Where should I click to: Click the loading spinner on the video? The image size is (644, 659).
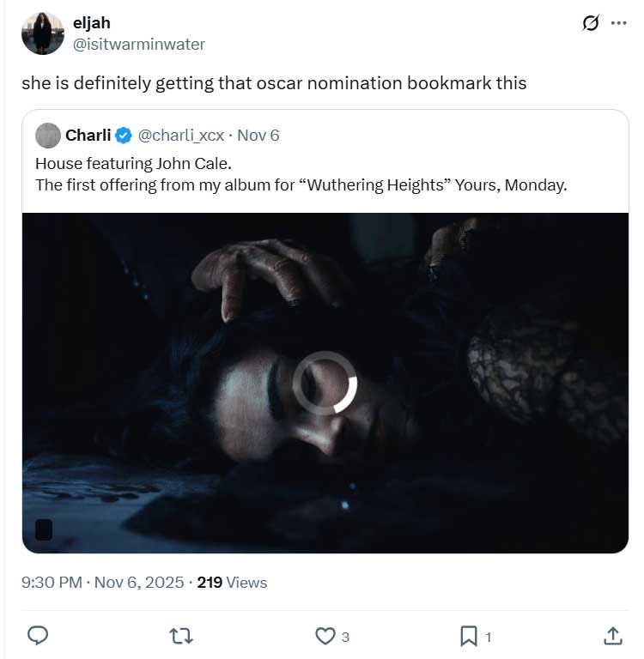point(325,384)
